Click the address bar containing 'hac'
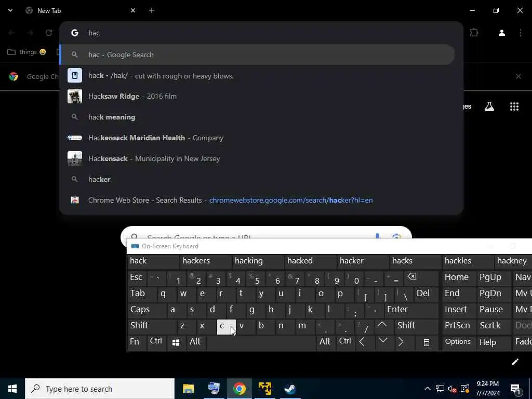This screenshot has height=399, width=532. [261, 33]
